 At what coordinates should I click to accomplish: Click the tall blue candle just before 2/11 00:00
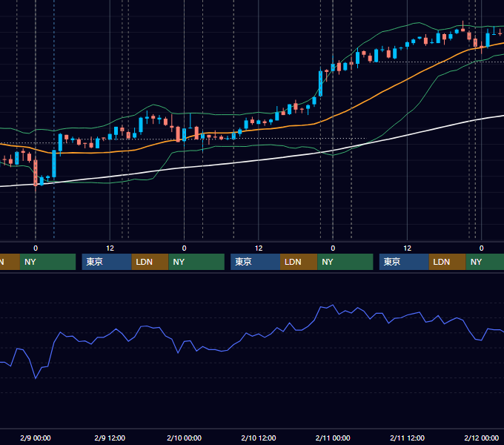(320, 84)
